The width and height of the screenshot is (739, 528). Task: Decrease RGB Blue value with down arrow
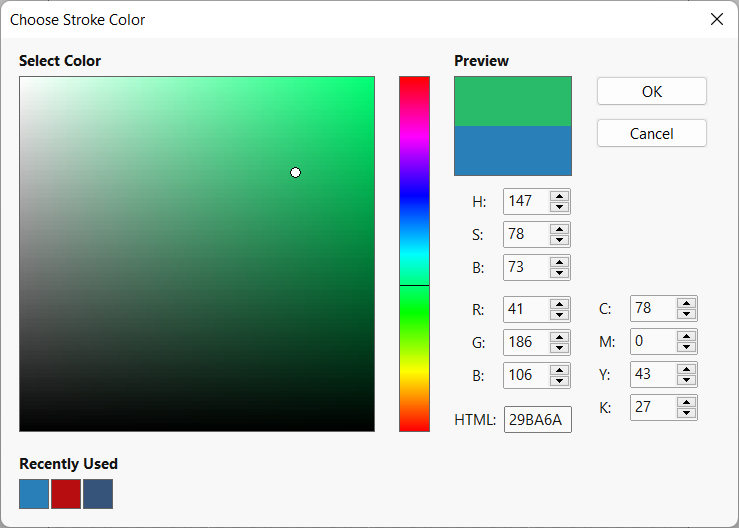pos(560,381)
